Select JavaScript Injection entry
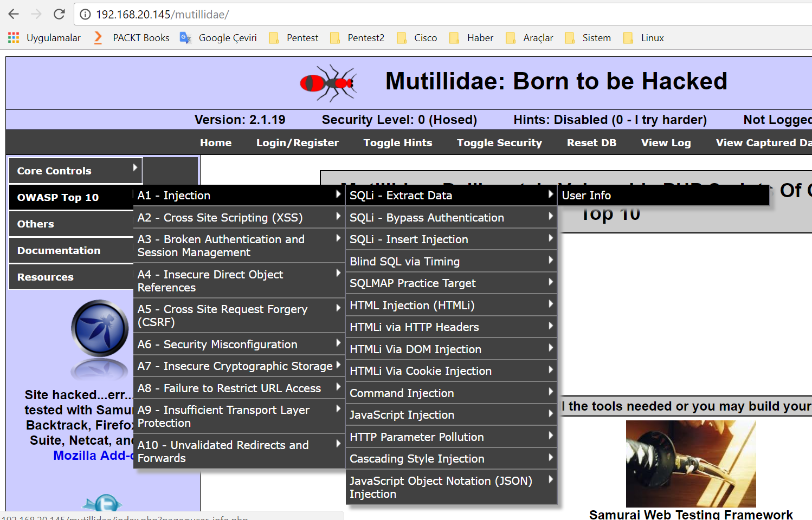The width and height of the screenshot is (812, 520). (x=451, y=415)
